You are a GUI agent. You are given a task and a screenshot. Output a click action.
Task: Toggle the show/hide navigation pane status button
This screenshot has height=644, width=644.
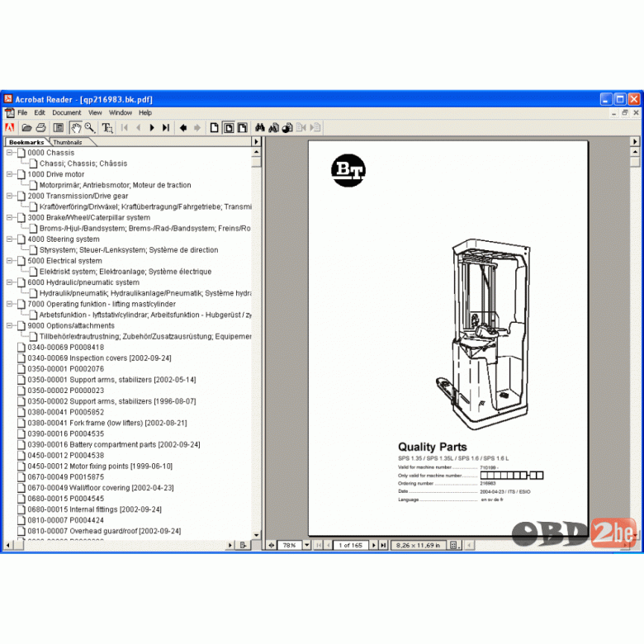[x=272, y=545]
